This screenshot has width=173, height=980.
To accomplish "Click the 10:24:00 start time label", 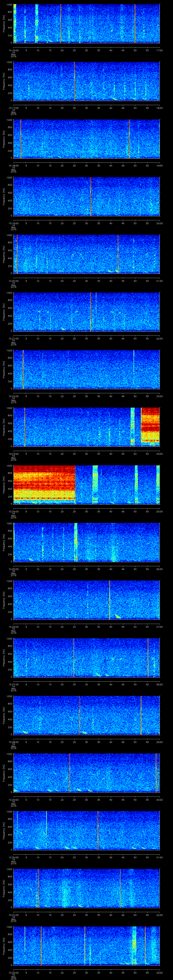I will pyautogui.click(x=13, y=511).
